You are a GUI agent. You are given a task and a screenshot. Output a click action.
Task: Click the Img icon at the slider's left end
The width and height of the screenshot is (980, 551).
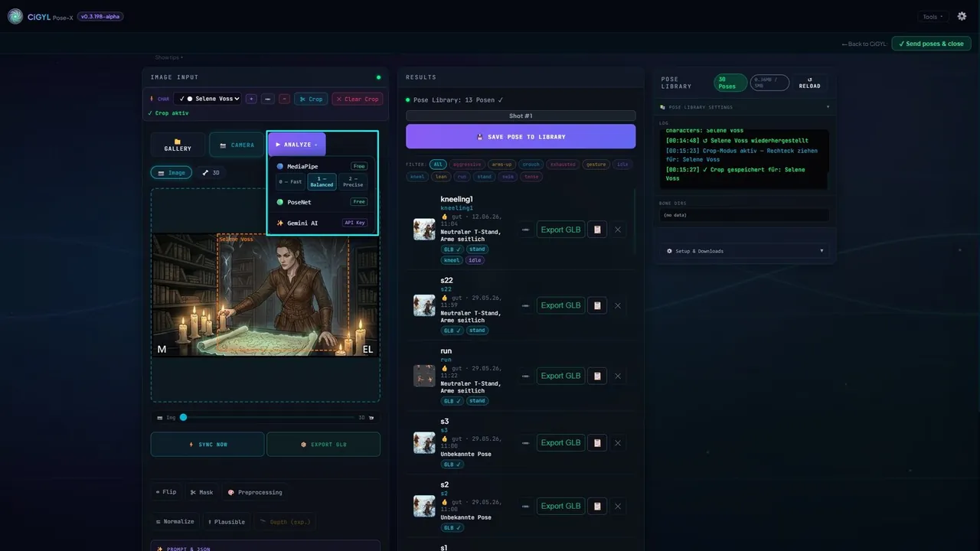pos(159,418)
